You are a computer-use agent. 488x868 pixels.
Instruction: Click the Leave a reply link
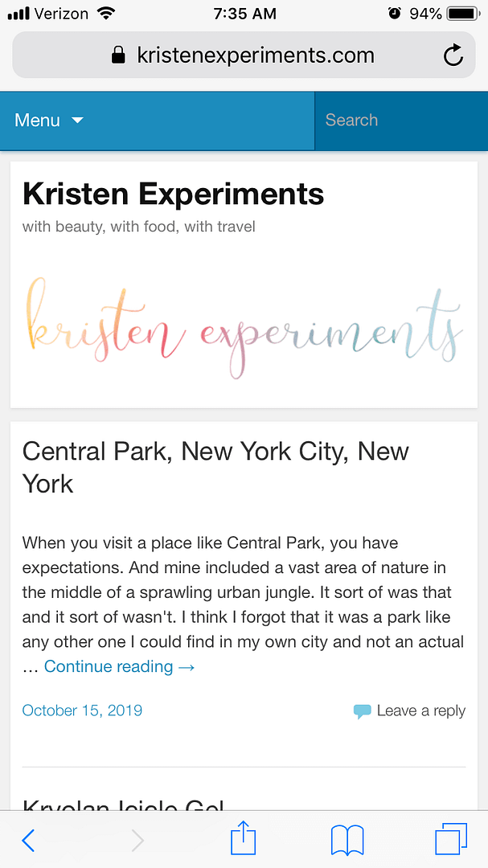point(420,710)
